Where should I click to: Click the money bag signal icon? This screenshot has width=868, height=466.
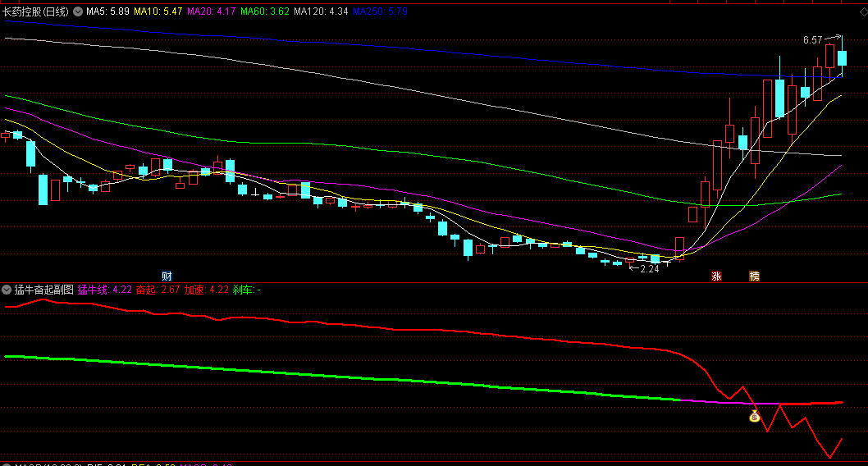click(x=755, y=416)
